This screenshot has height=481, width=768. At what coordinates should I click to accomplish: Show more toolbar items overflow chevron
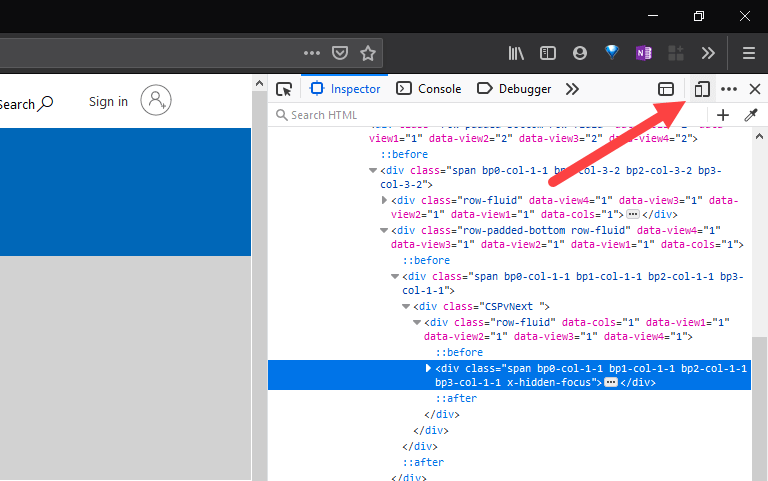tap(708, 53)
